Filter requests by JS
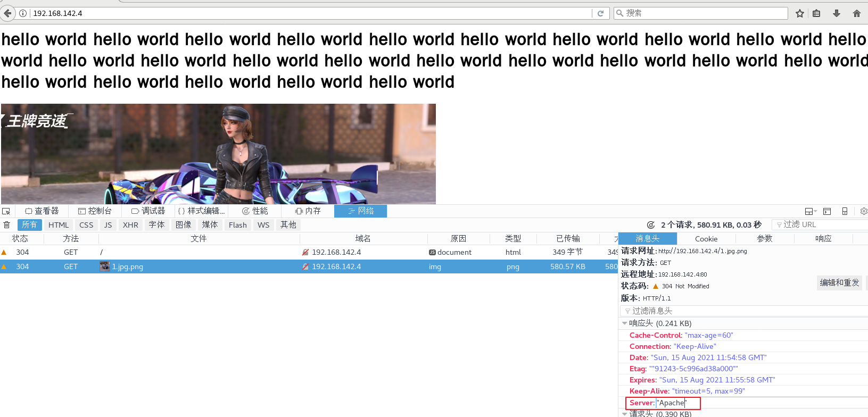The height and width of the screenshot is (417, 868). 108,225
